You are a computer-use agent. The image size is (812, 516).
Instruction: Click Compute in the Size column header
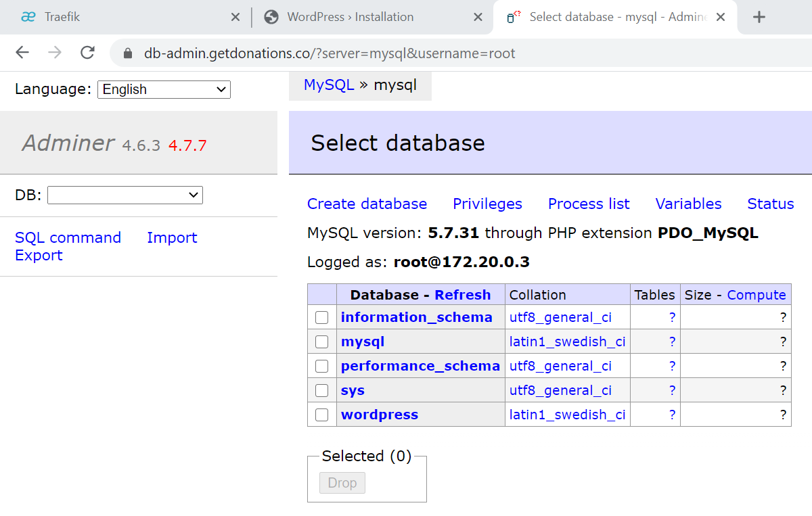pos(757,295)
